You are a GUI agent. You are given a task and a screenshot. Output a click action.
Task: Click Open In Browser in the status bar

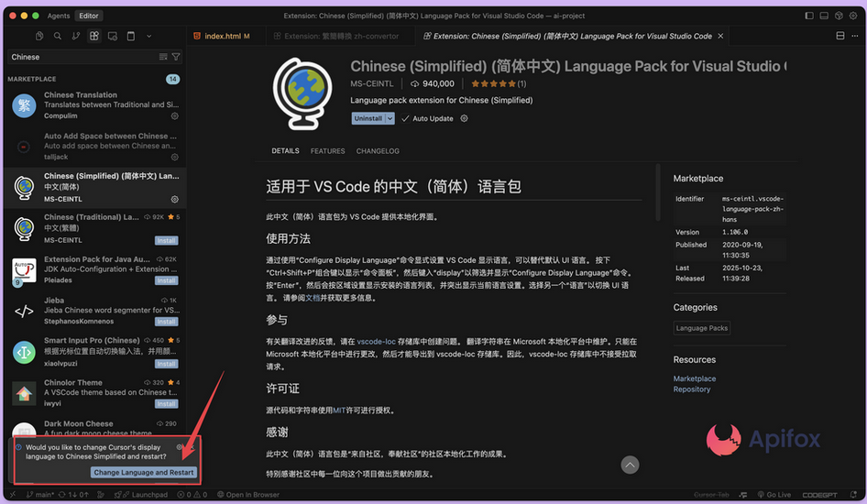coord(248,495)
